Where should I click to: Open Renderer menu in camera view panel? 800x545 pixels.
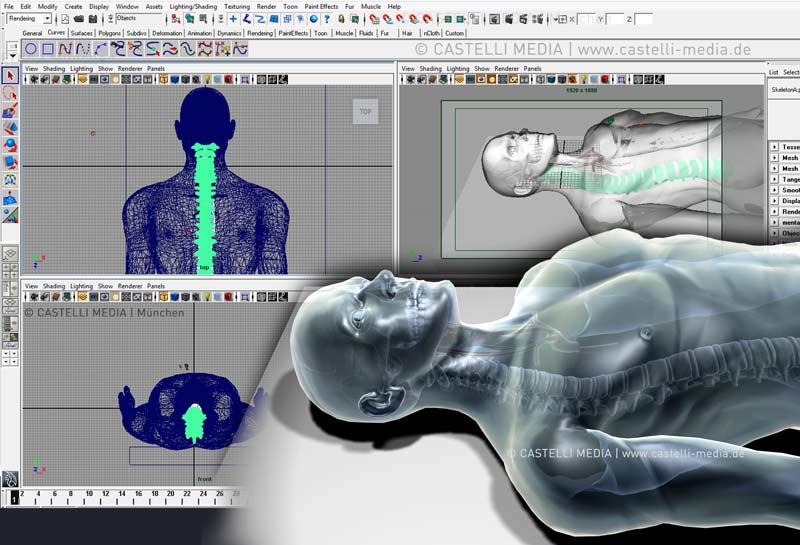tap(506, 68)
